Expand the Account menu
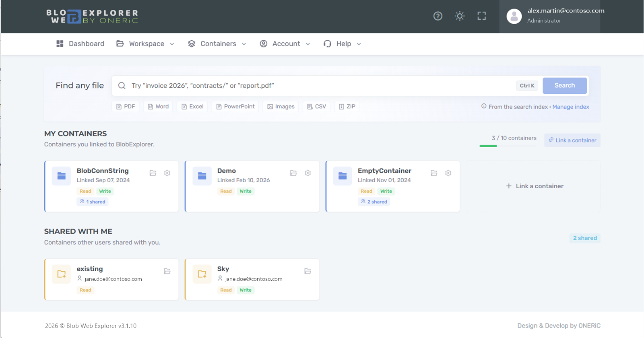Screen dimensions: 644x338 tap(285, 44)
